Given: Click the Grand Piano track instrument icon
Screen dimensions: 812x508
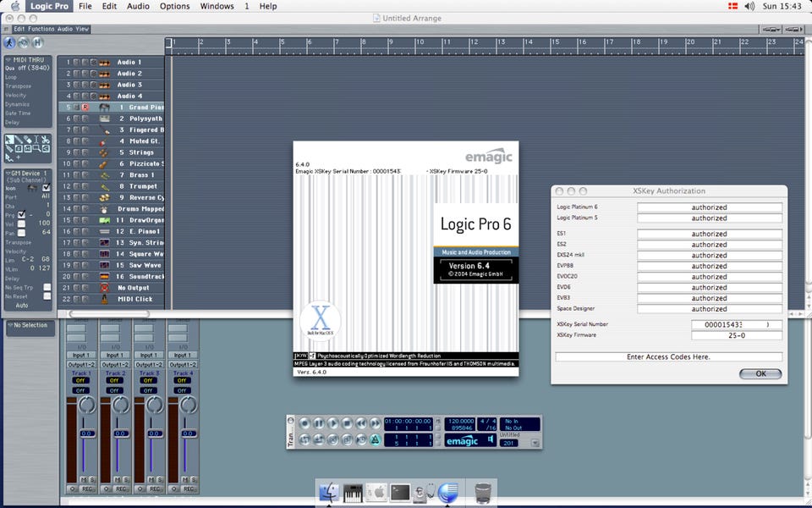Looking at the screenshot, I should pos(104,108).
